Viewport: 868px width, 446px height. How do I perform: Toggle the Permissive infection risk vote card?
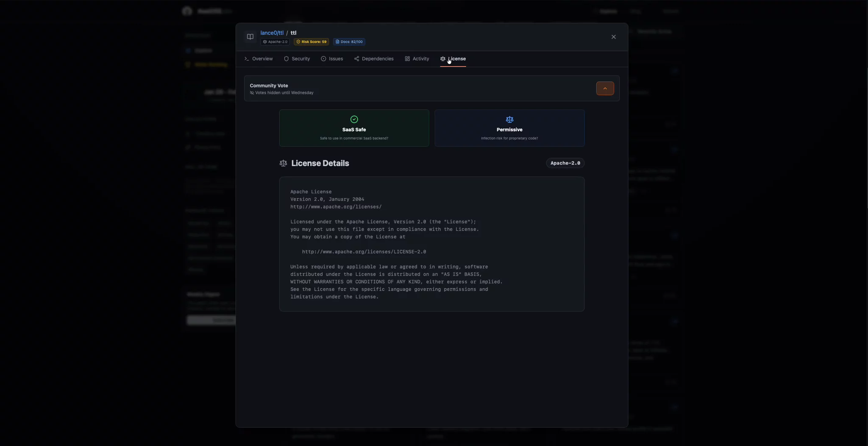[509, 128]
